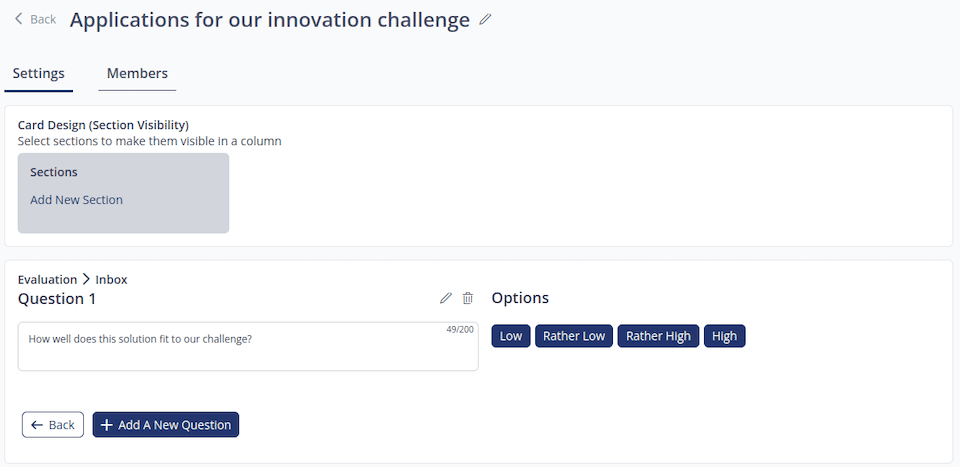Switch to the Settings tab

[39, 74]
